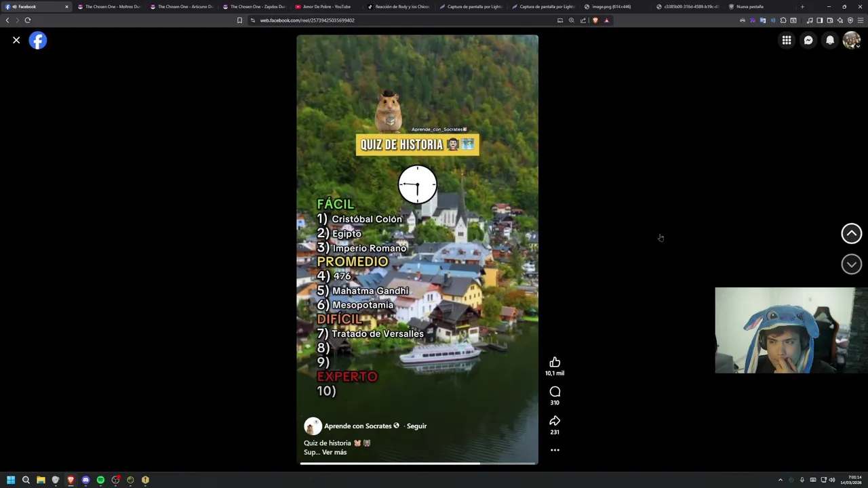Screen dimensions: 868x488
Task: Like the reel with the thumbs-up
Action: coord(555,362)
